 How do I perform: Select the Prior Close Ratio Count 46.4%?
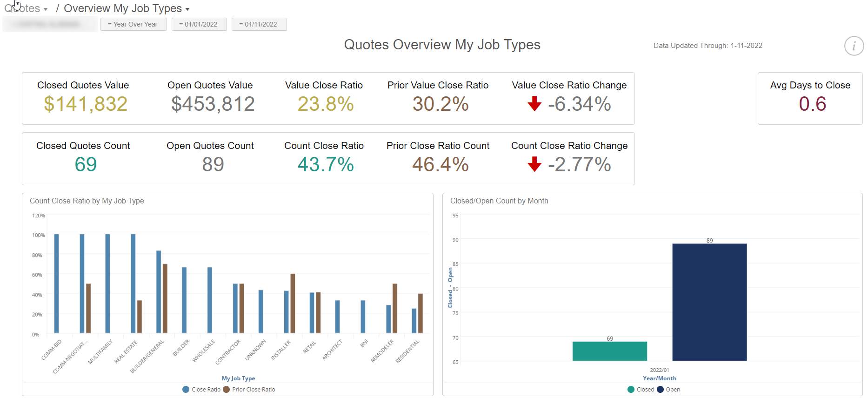coord(441,164)
